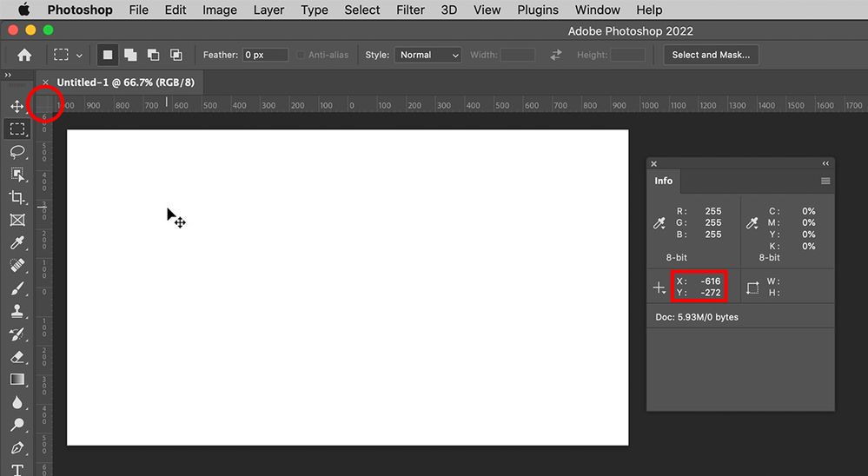Screen dimensions: 868x476
Task: Select the Spot Healing Brush tool
Action: (x=17, y=265)
